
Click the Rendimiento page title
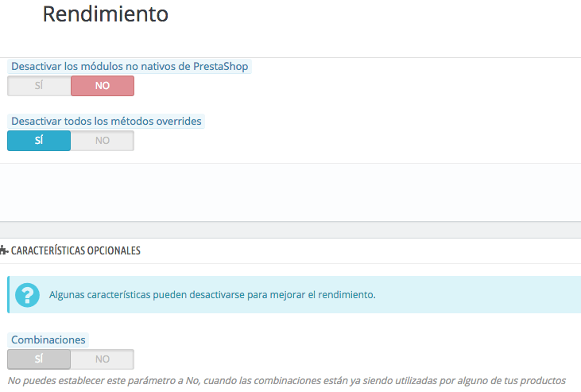click(x=105, y=14)
